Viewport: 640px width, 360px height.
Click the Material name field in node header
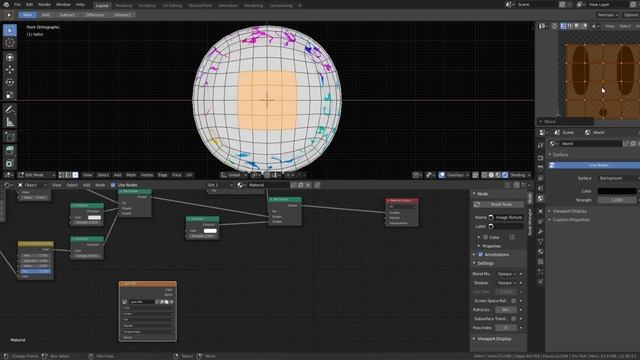(268, 185)
